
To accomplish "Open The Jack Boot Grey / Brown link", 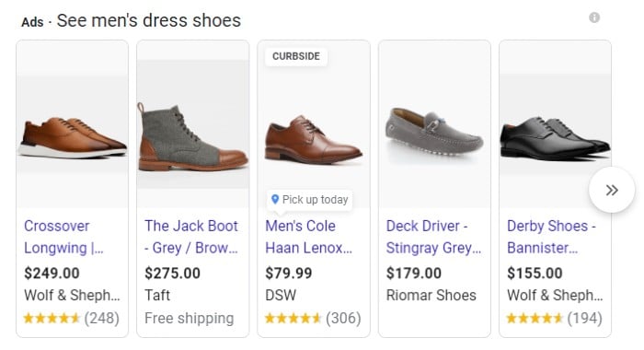I will [x=191, y=237].
